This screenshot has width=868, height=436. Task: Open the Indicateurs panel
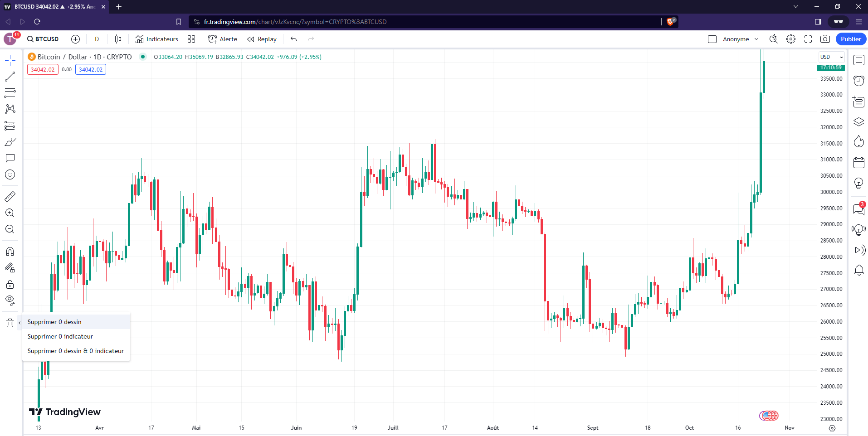point(156,39)
